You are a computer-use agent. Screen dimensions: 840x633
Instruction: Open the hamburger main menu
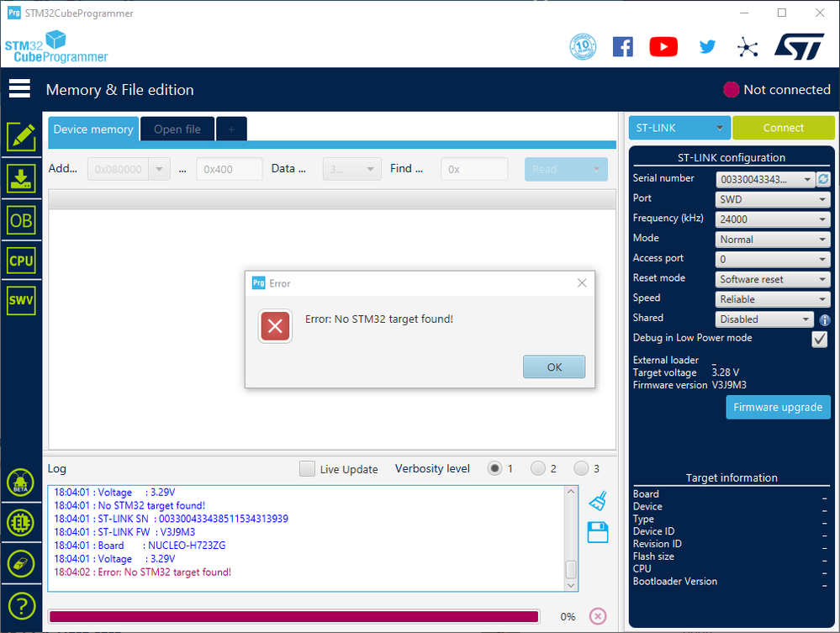click(x=20, y=88)
